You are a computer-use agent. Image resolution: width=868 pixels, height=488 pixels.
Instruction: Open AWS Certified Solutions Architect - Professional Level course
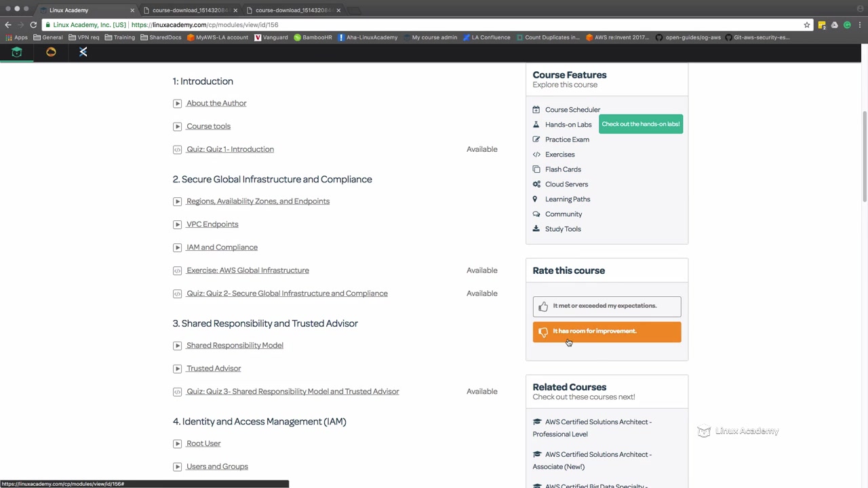coord(592,428)
